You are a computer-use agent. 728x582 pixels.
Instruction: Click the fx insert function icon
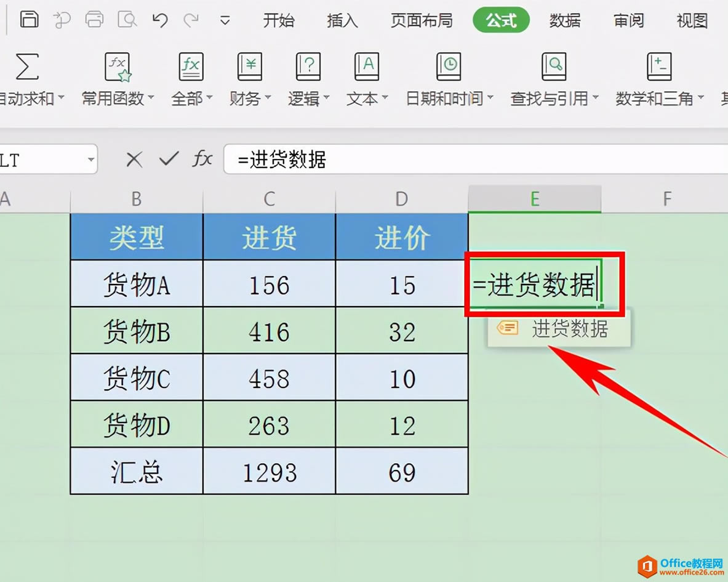202,159
